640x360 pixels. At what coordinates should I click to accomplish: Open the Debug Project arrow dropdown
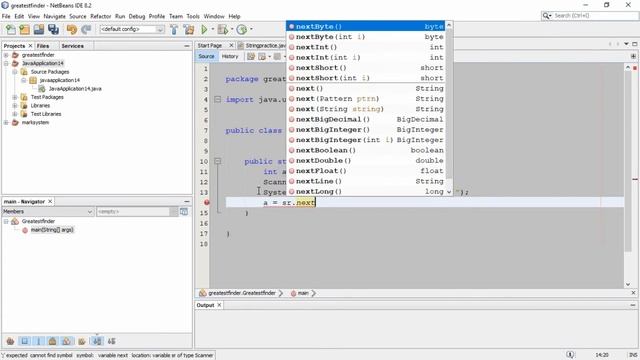pyautogui.click(x=232, y=29)
